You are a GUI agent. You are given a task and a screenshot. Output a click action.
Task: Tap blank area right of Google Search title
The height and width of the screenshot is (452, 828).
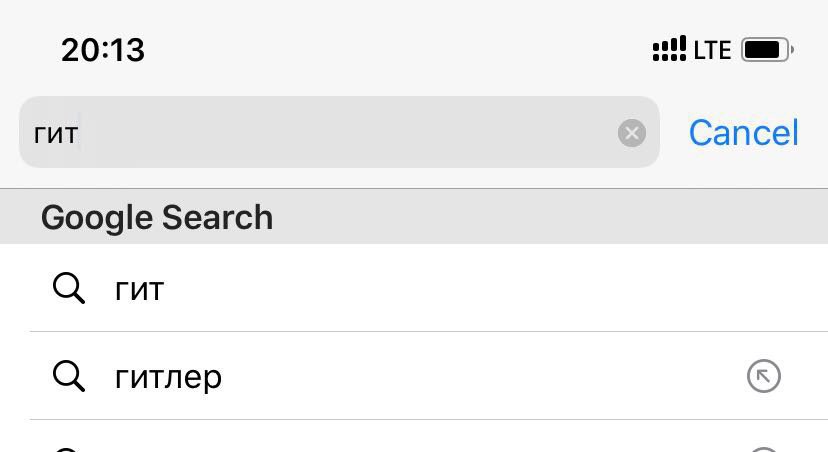click(549, 216)
